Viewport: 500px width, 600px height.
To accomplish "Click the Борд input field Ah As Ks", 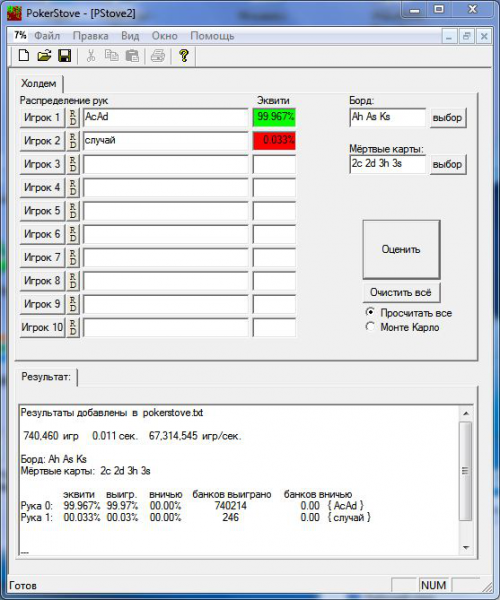I will click(388, 117).
